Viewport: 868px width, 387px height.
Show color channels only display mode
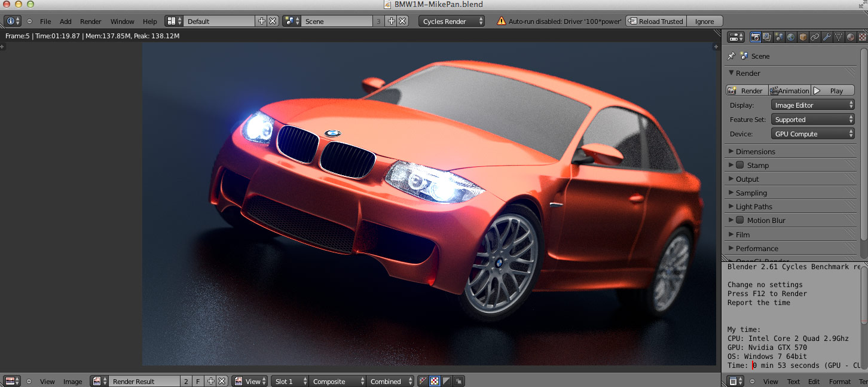coord(435,381)
